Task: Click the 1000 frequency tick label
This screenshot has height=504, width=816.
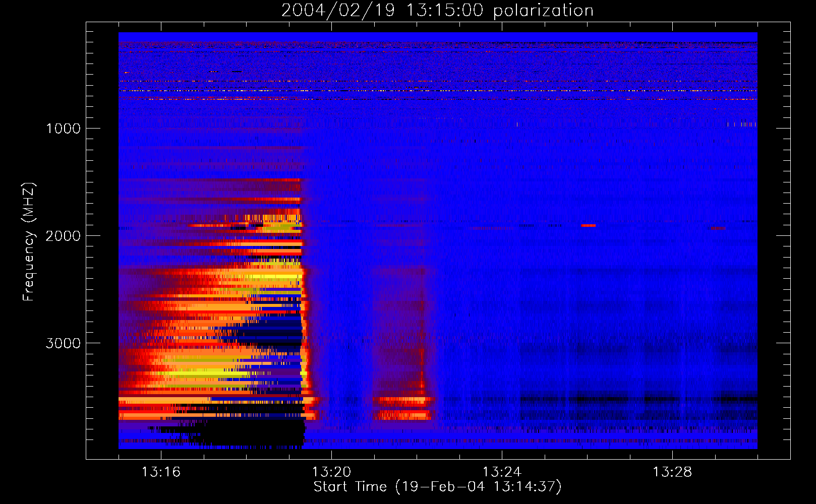Action: (x=64, y=129)
